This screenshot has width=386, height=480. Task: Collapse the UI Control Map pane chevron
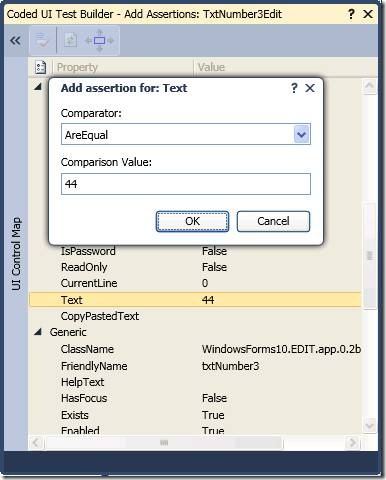(15, 41)
